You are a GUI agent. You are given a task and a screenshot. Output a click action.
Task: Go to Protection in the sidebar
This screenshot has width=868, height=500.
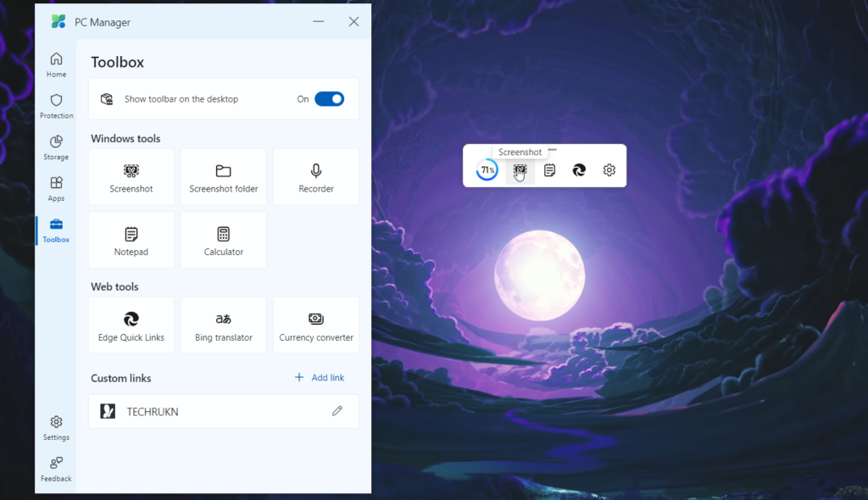coord(56,106)
